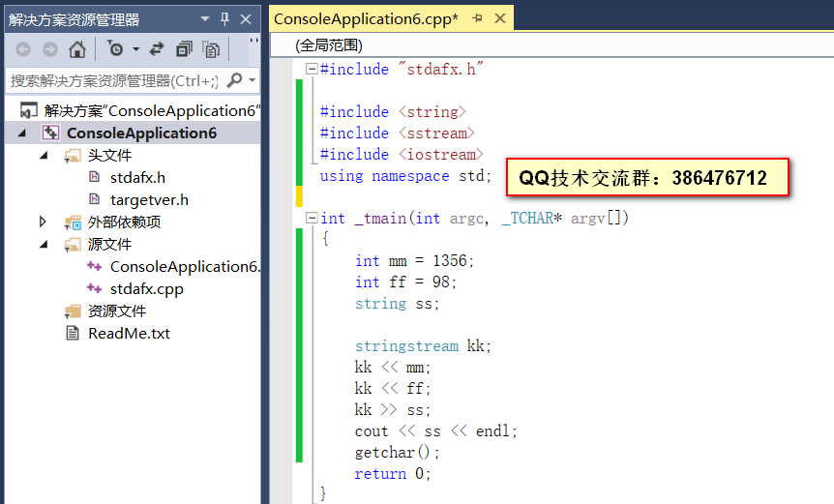Click the stdafx.cpp file icon
Viewport: 834px width, 504px height.
94,288
